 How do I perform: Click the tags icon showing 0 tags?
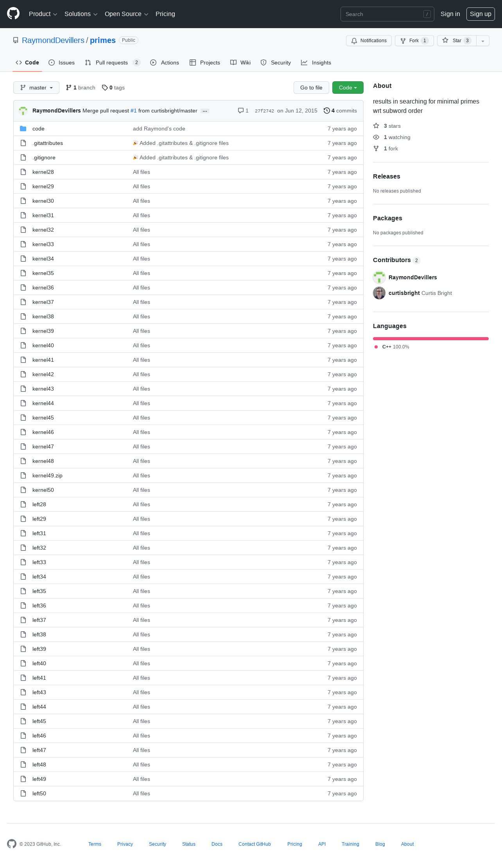[105, 88]
